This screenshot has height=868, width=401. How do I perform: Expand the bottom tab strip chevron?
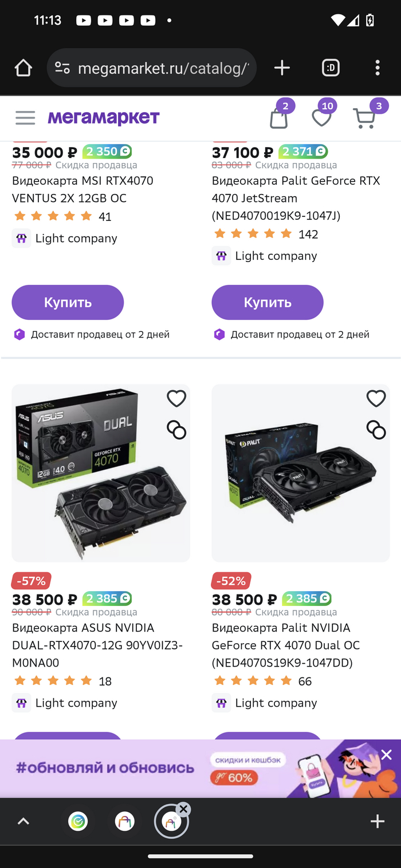(x=23, y=822)
